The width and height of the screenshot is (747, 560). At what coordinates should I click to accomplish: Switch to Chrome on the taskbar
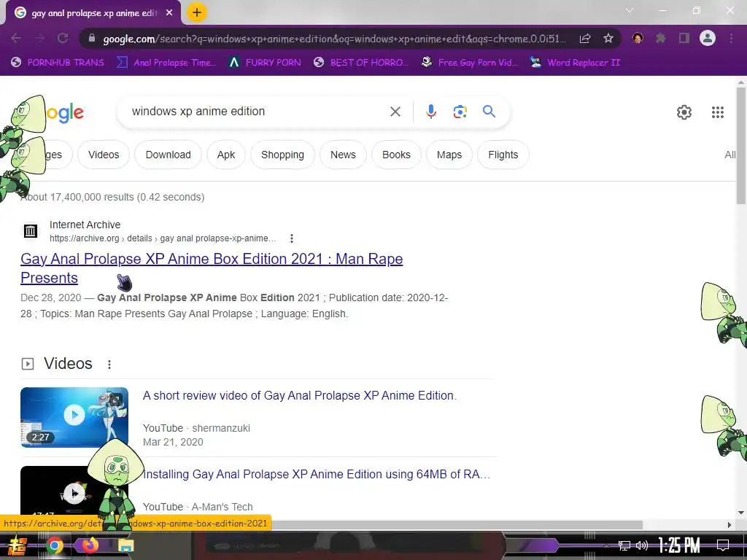point(54,545)
